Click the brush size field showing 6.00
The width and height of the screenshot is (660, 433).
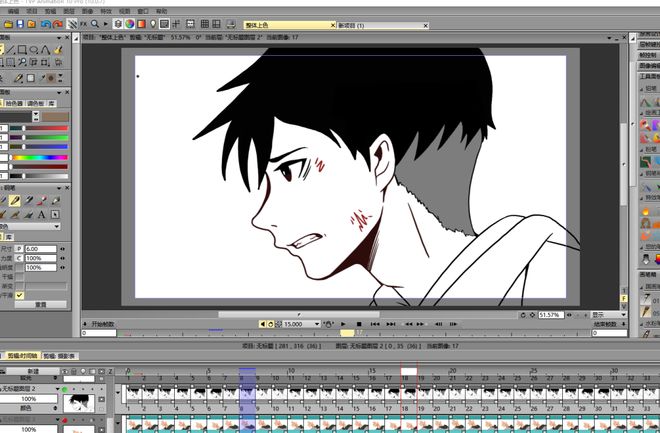40,249
